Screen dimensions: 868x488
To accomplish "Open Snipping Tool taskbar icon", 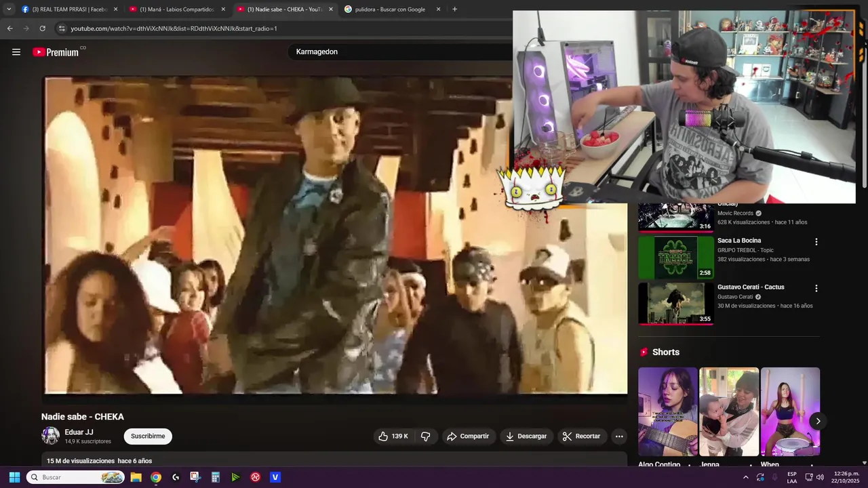I will (x=195, y=477).
